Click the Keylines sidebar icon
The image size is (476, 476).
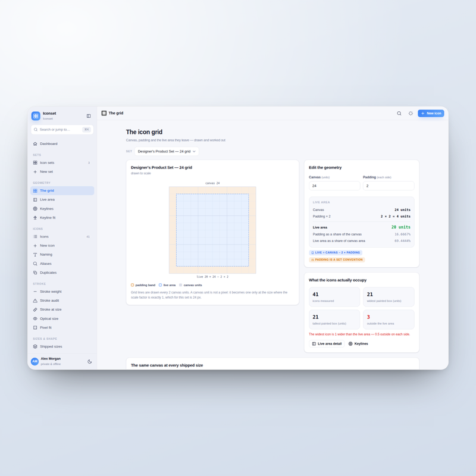click(35, 209)
